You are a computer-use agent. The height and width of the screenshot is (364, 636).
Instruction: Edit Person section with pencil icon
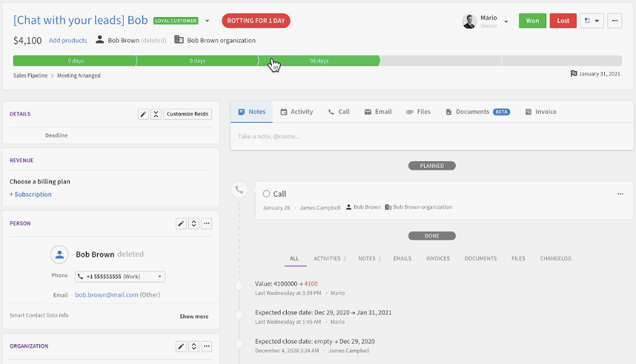[x=181, y=223]
